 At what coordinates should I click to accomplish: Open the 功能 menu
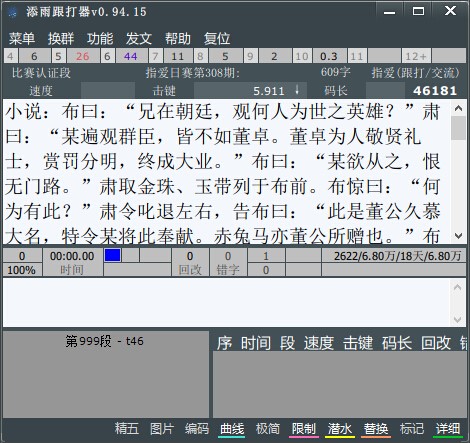tap(100, 39)
